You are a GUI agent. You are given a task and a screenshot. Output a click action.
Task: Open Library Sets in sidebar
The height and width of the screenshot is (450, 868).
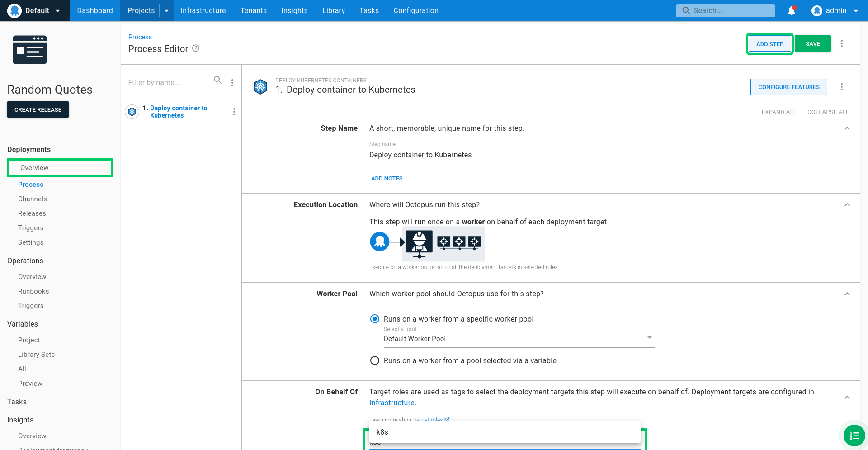click(x=36, y=355)
